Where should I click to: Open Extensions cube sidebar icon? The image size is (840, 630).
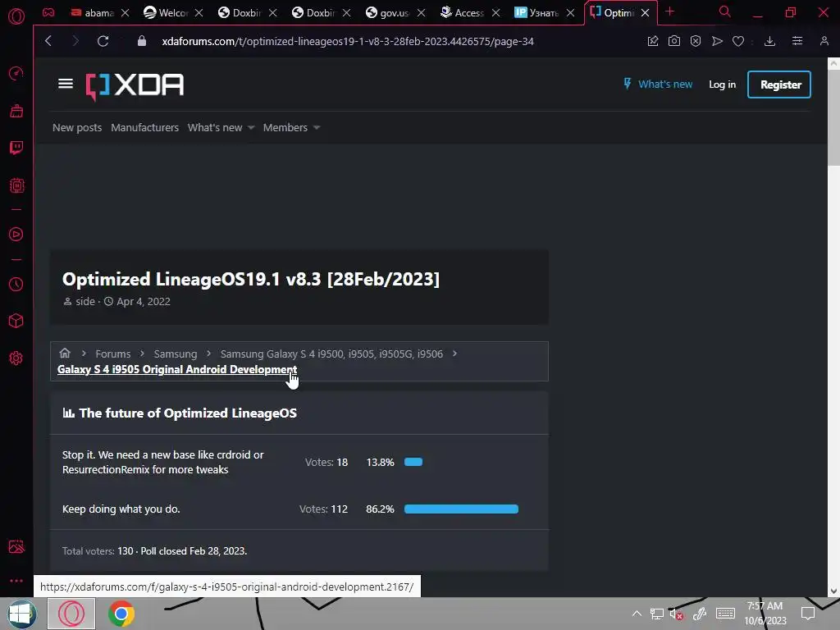point(16,321)
